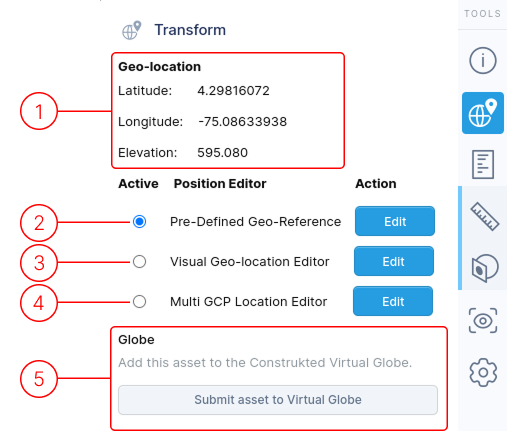Open the gear settings tool
507x444 pixels.
[x=483, y=372]
